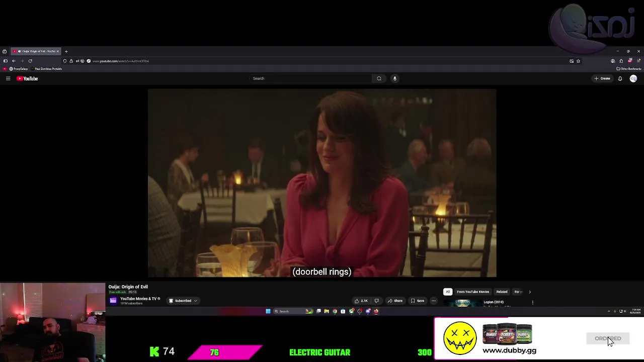644x362 pixels.
Task: Select the From YouTube Movies chip
Action: 473,292
